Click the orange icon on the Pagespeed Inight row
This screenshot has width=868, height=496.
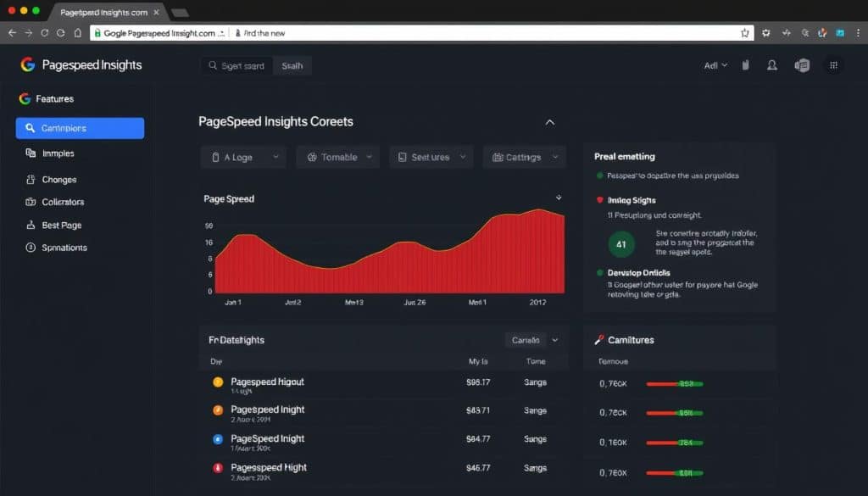coord(218,410)
